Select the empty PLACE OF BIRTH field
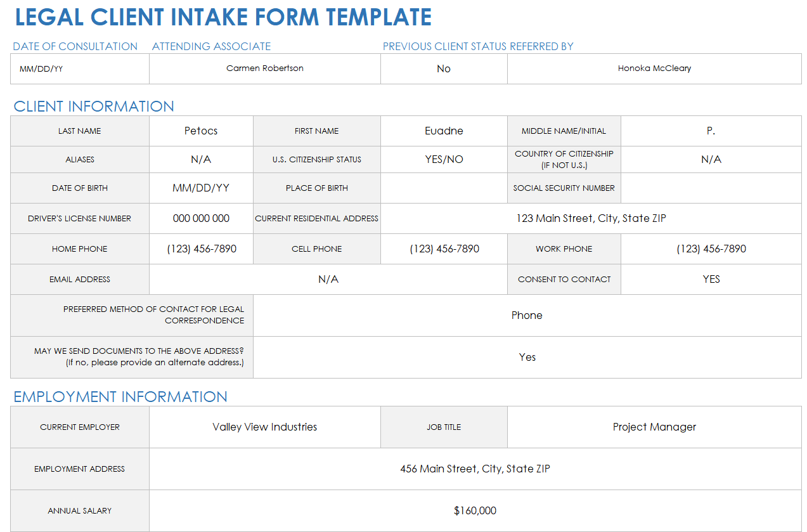 tap(443, 188)
